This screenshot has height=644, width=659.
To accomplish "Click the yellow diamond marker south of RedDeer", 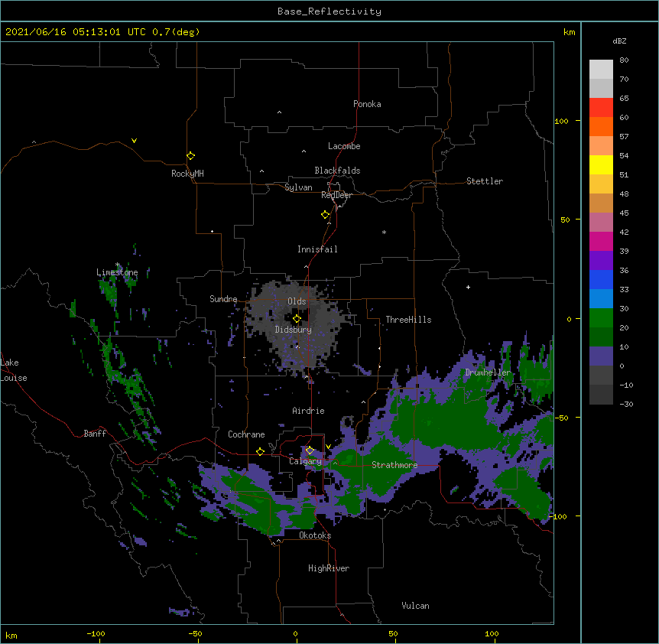I will coord(326,215).
